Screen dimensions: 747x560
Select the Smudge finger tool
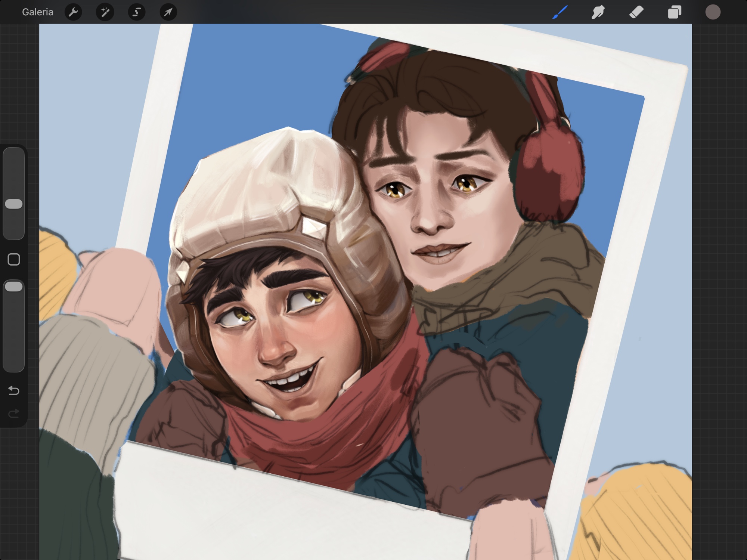point(598,12)
